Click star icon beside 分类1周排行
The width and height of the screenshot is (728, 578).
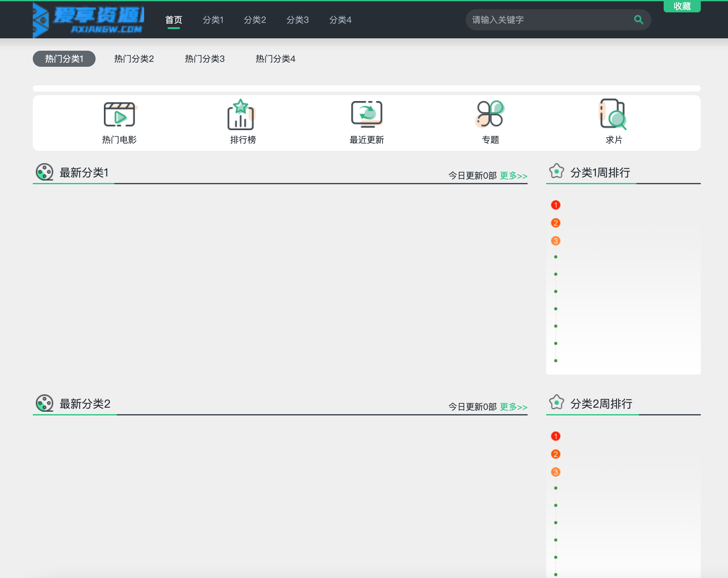pos(556,171)
